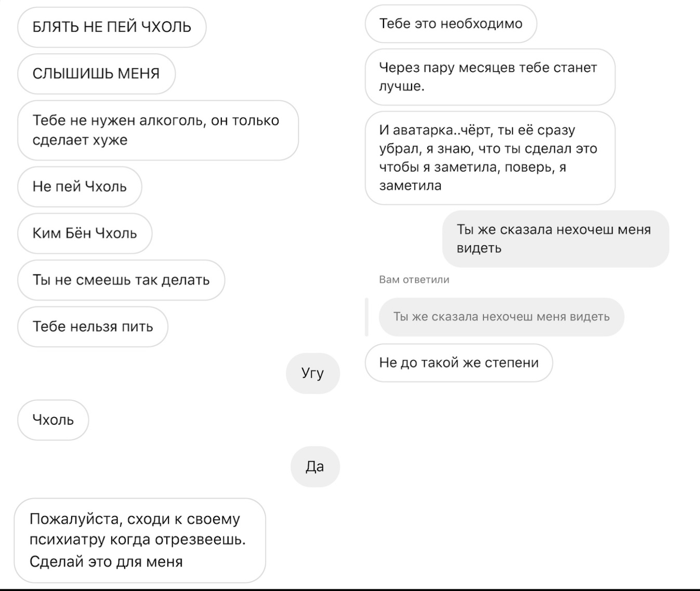Click the "Тебе нельзя пить" bubble
700x591 pixels.
[93, 326]
